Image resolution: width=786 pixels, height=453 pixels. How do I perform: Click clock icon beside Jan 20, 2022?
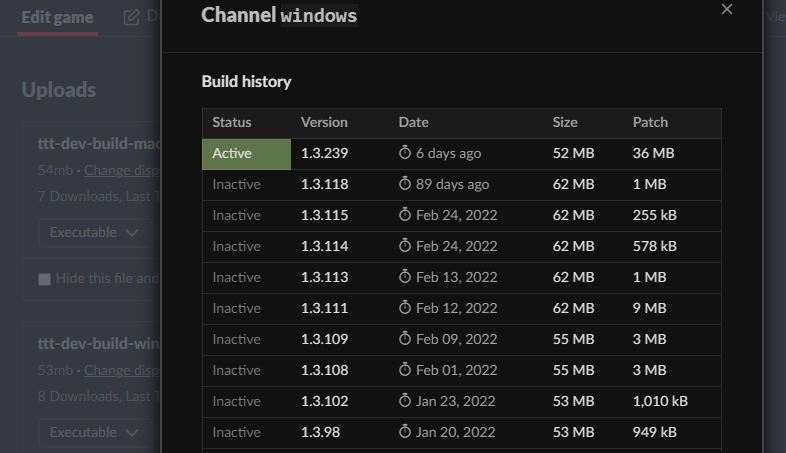point(405,432)
